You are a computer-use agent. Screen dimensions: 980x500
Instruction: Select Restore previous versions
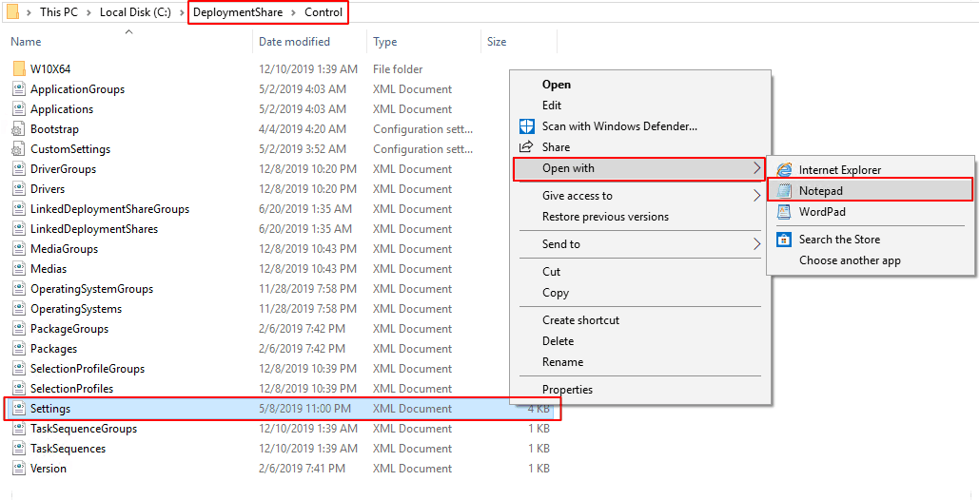coord(605,217)
